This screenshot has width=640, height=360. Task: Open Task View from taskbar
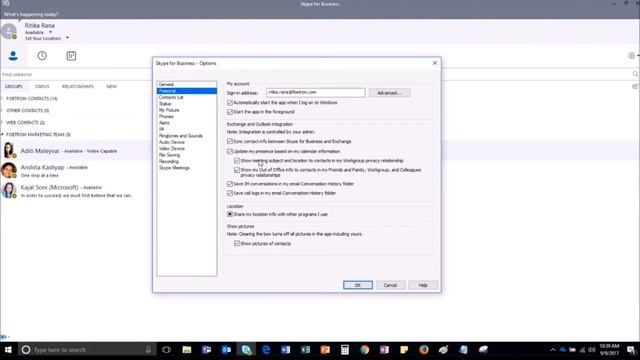pyautogui.click(x=167, y=350)
